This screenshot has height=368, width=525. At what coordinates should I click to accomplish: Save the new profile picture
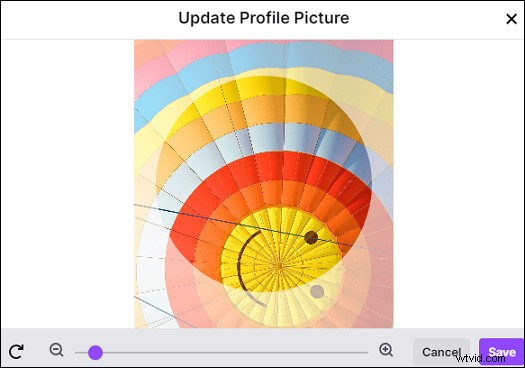502,352
